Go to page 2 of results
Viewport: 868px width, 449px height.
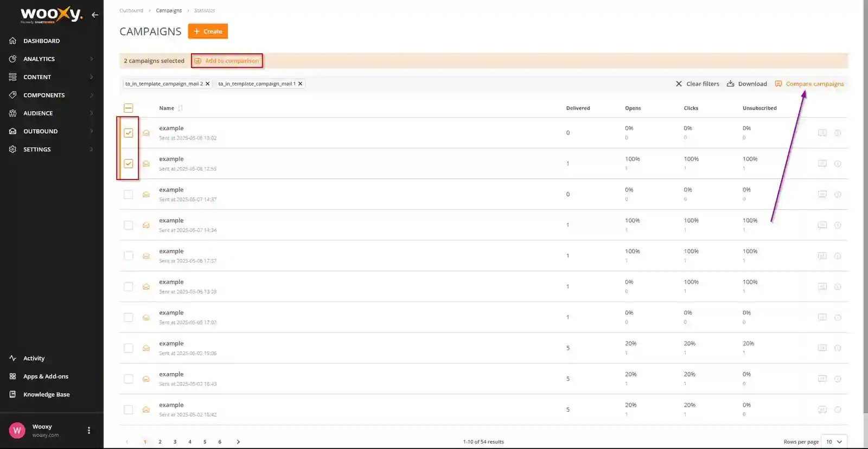click(x=160, y=442)
